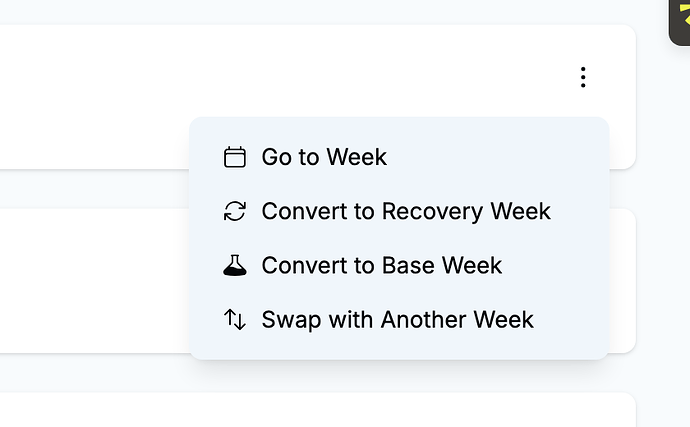The height and width of the screenshot is (427, 690).
Task: Open the three-dot options menu on the top card
Action: [x=583, y=77]
